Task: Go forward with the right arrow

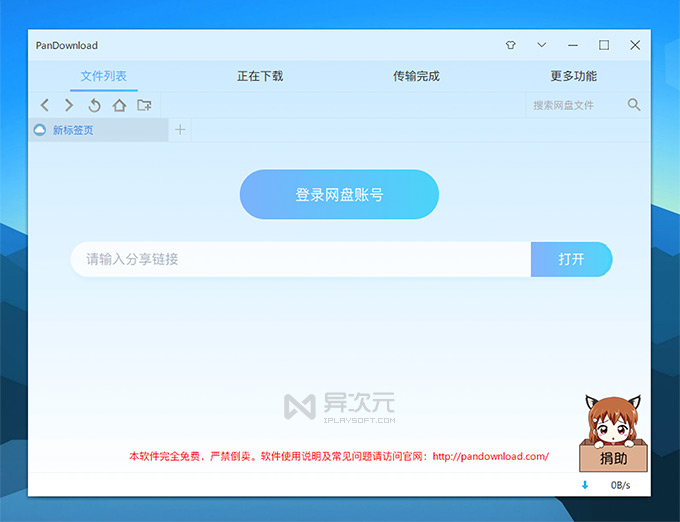Action: click(x=69, y=105)
